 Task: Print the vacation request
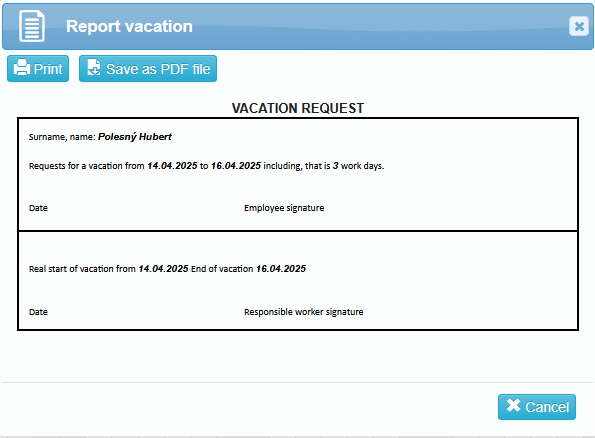coord(38,69)
